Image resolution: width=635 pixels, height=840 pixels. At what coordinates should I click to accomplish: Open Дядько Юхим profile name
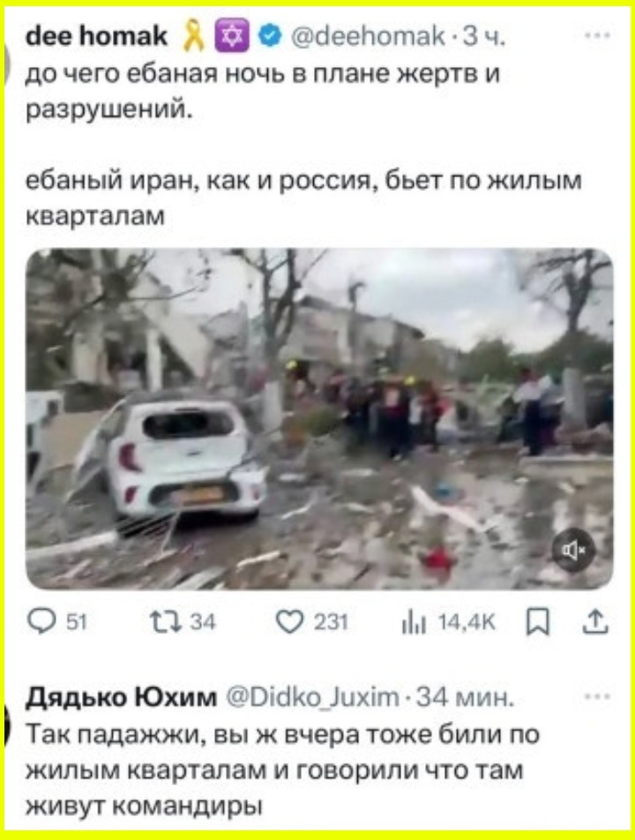(122, 697)
